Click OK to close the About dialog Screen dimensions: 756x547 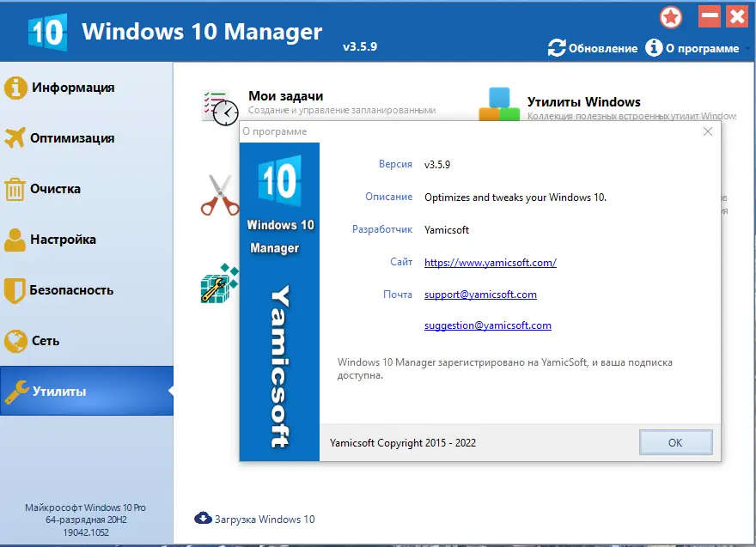pyautogui.click(x=675, y=442)
